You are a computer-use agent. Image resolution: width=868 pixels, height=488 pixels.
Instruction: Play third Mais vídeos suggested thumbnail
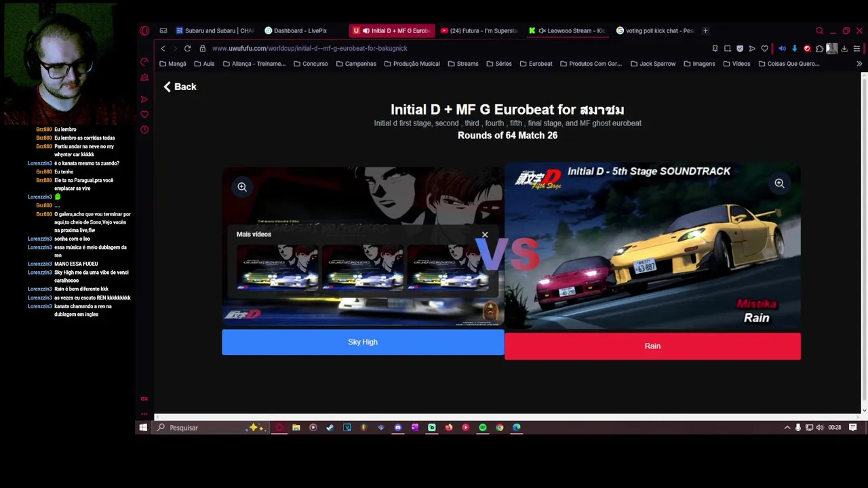click(448, 268)
